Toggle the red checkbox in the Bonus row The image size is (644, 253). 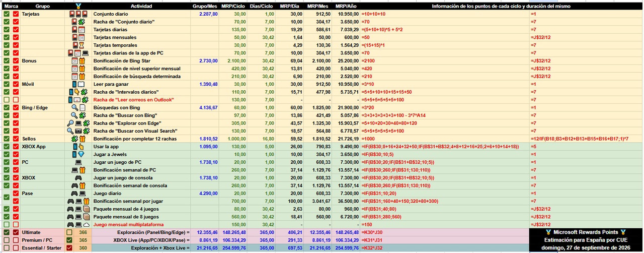point(16,60)
